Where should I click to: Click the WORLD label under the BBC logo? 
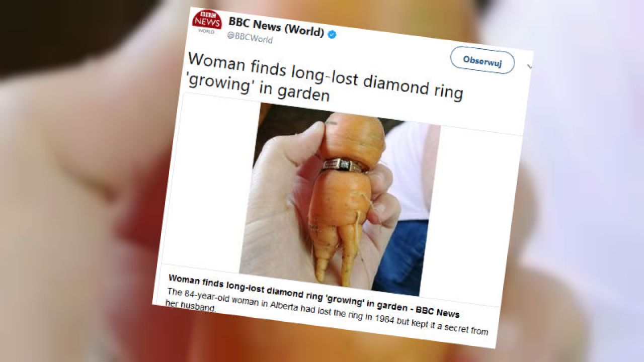206,31
